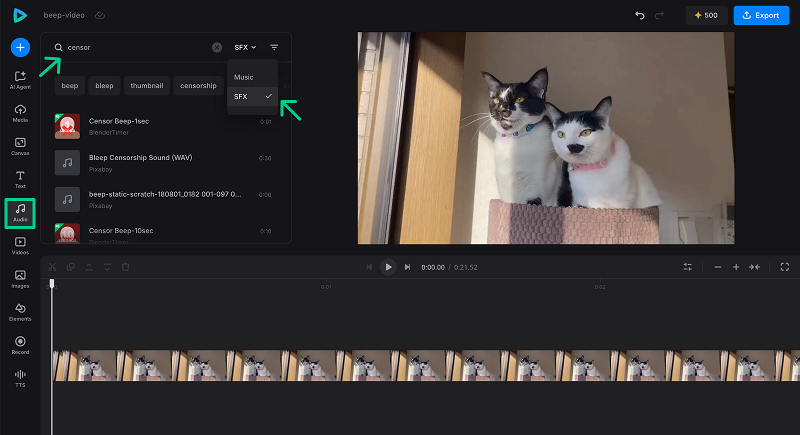The width and height of the screenshot is (800, 435).
Task: Click the Censor Beep-1sec thumbnail
Action: 67,126
